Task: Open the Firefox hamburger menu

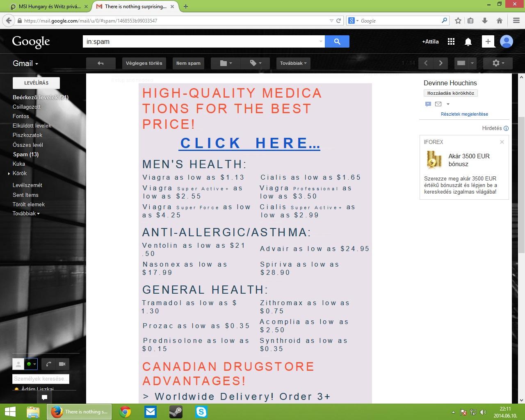Action: tap(516, 21)
